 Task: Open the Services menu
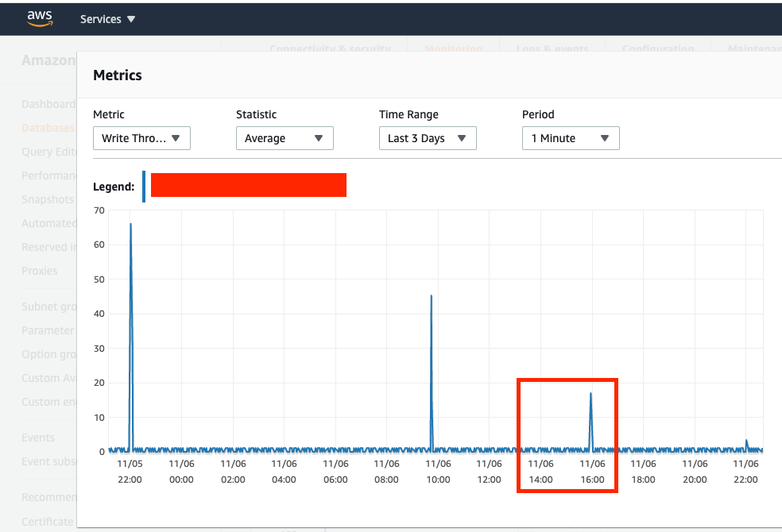(x=108, y=19)
